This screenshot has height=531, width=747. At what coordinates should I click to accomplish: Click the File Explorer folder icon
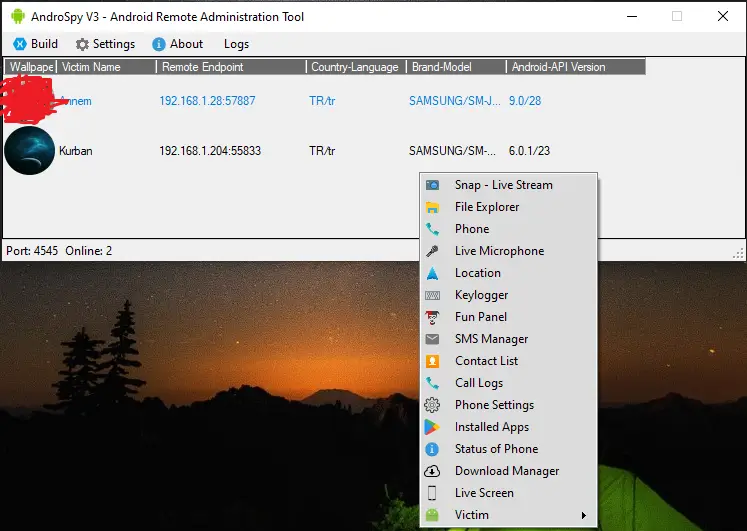click(x=432, y=207)
